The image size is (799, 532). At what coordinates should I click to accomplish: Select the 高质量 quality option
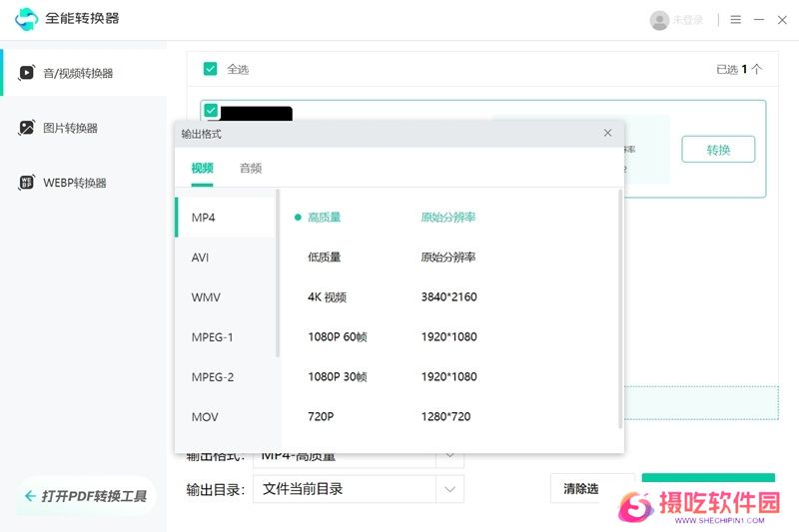(325, 217)
